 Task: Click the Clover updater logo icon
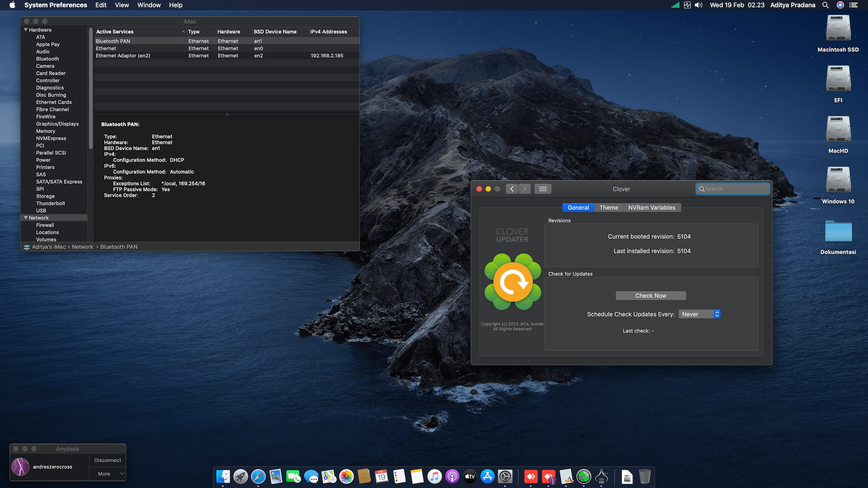(512, 282)
